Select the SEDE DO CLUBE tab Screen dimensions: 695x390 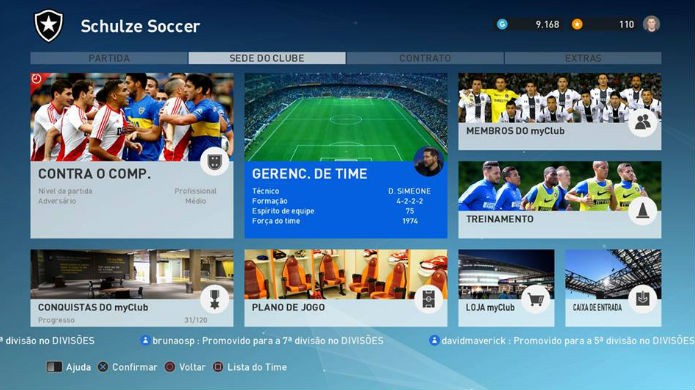pos(267,58)
